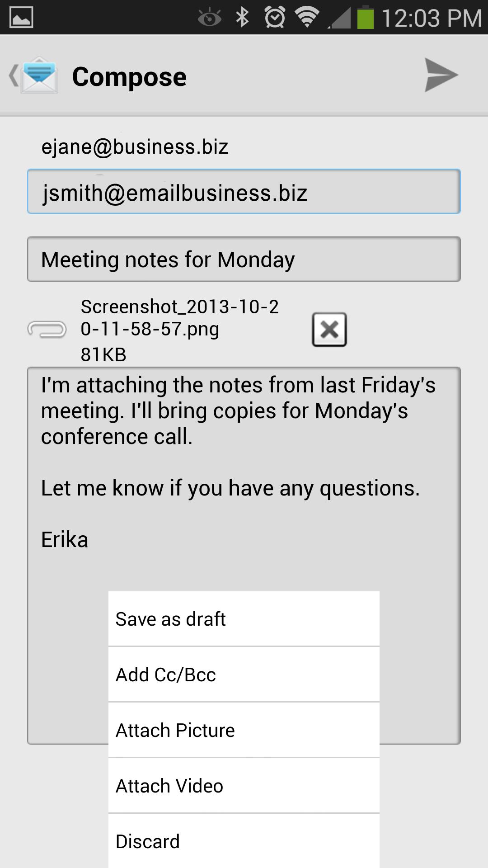Screen dimensions: 488x868
Task: Tap the battery indicator icon
Action: pyautogui.click(x=365, y=17)
